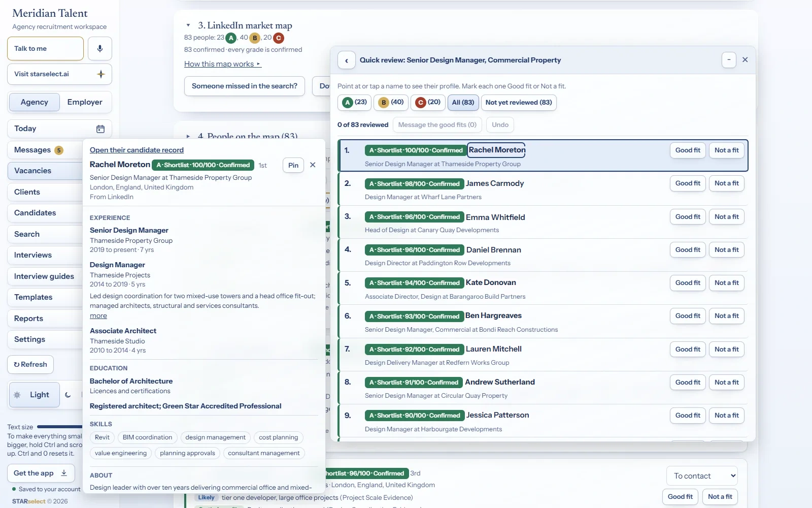Adjust the Text size slider
Viewport: 812px width, 508px height.
point(59,427)
